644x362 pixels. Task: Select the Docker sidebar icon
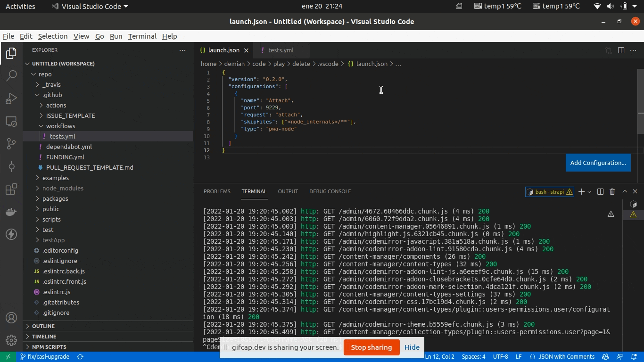(11, 212)
